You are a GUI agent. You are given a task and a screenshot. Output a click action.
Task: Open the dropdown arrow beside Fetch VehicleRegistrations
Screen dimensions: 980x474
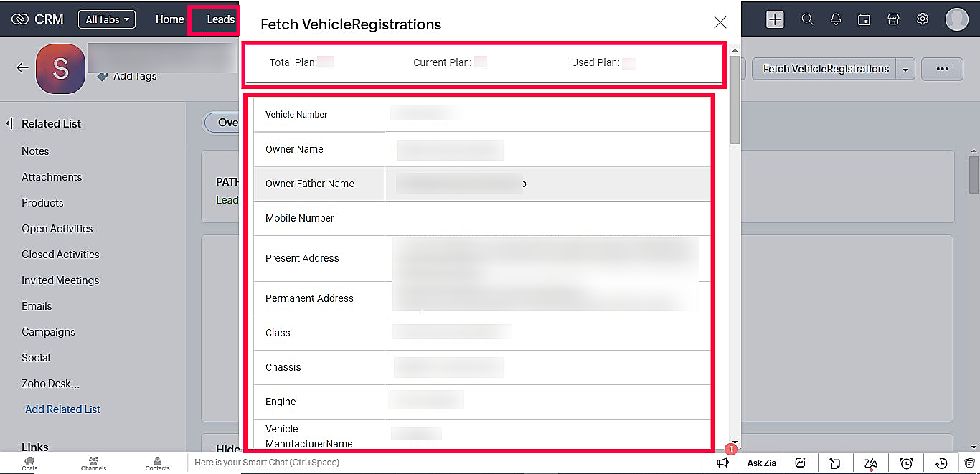905,69
